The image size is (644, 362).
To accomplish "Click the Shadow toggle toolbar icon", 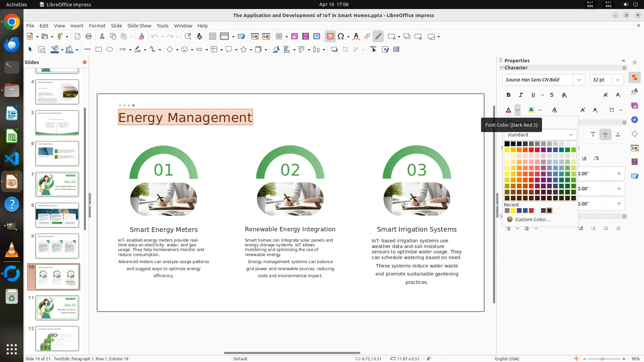I will click(x=334, y=50).
